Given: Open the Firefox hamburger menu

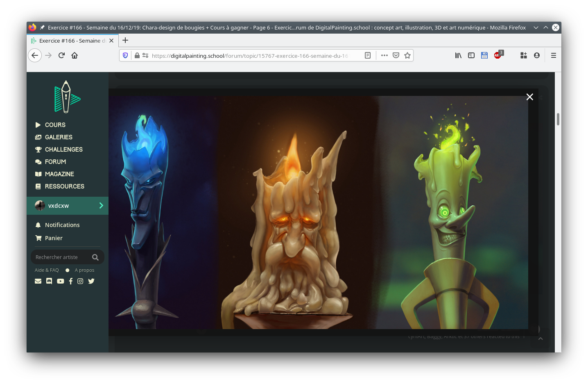Looking at the screenshot, I should (553, 55).
